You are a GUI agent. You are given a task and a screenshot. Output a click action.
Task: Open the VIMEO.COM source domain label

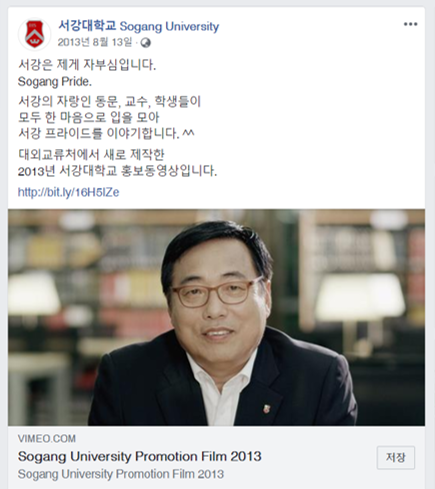click(47, 438)
